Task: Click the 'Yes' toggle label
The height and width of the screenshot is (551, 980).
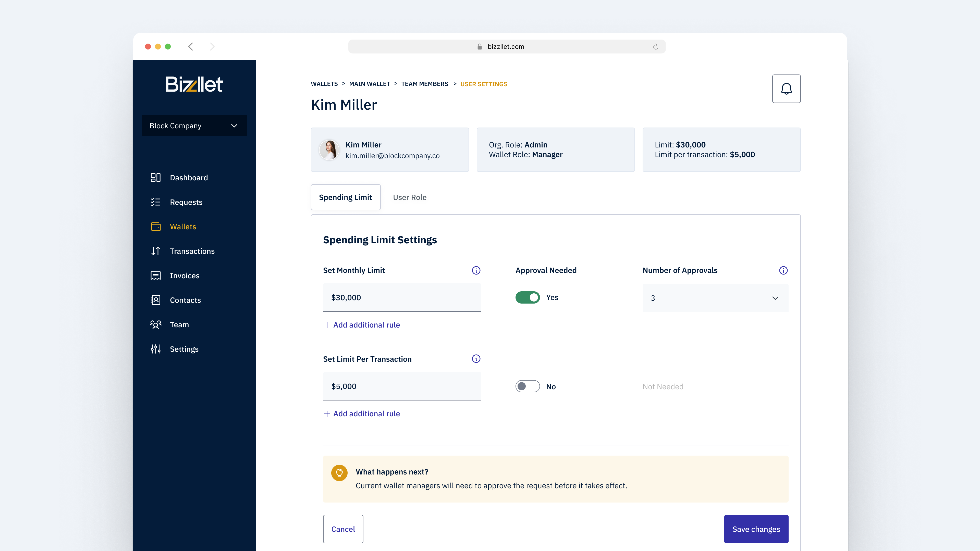Action: tap(552, 297)
